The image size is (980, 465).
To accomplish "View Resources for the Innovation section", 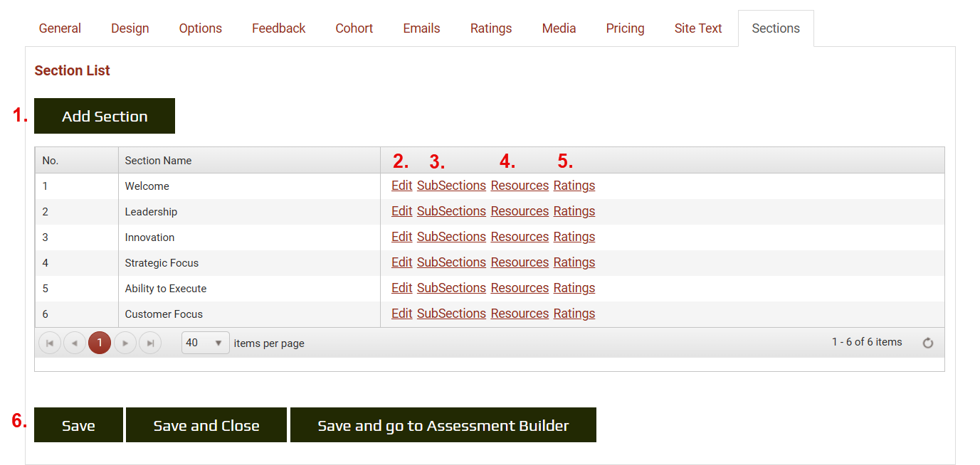I will pos(519,236).
